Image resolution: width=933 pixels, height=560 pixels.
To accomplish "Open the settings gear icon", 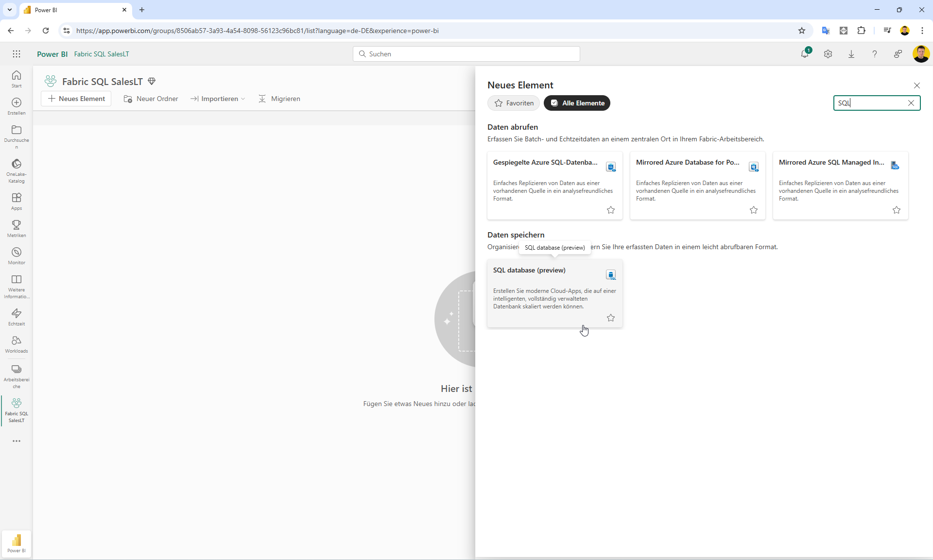I will coord(828,54).
